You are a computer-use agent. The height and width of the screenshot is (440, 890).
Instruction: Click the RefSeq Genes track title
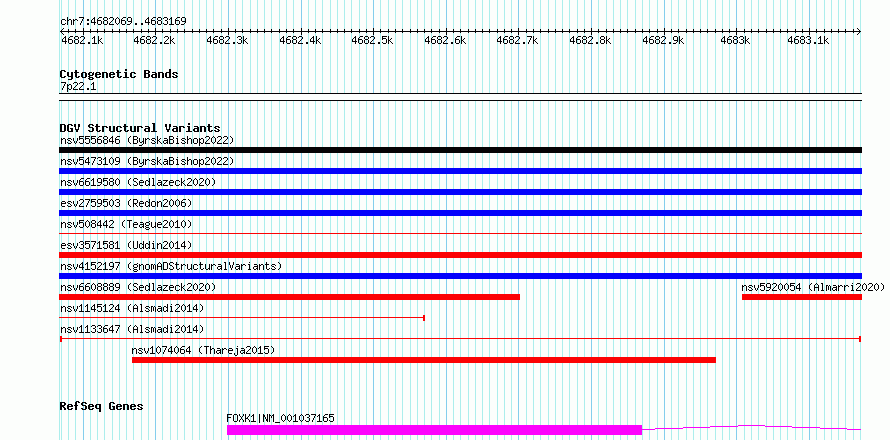[x=101, y=406]
